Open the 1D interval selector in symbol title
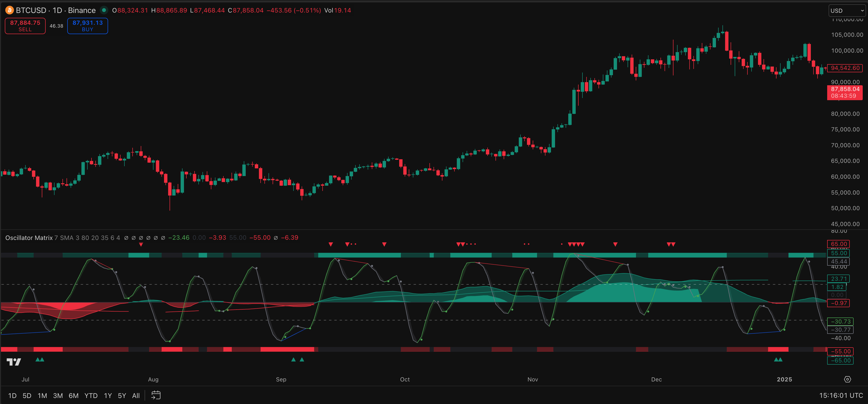Image resolution: width=868 pixels, height=404 pixels. [57, 10]
